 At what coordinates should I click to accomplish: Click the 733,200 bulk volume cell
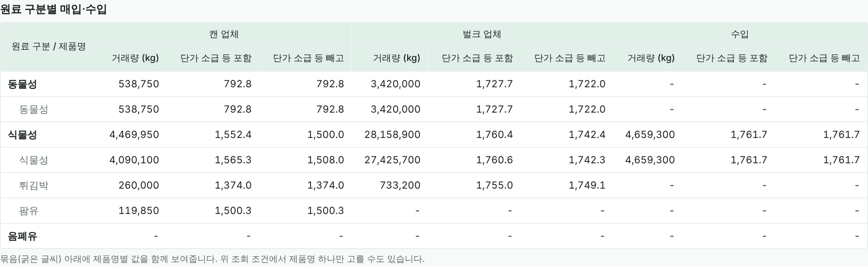[x=400, y=185]
